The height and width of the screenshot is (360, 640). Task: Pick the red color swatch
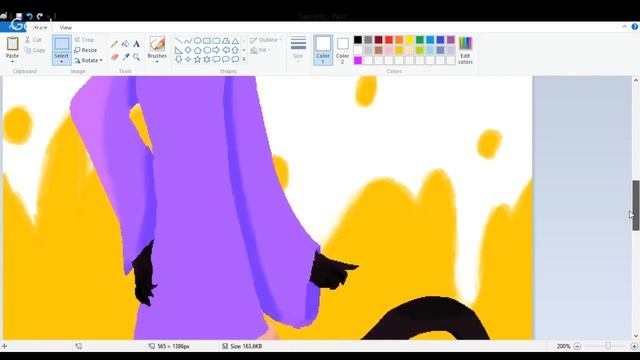click(389, 40)
